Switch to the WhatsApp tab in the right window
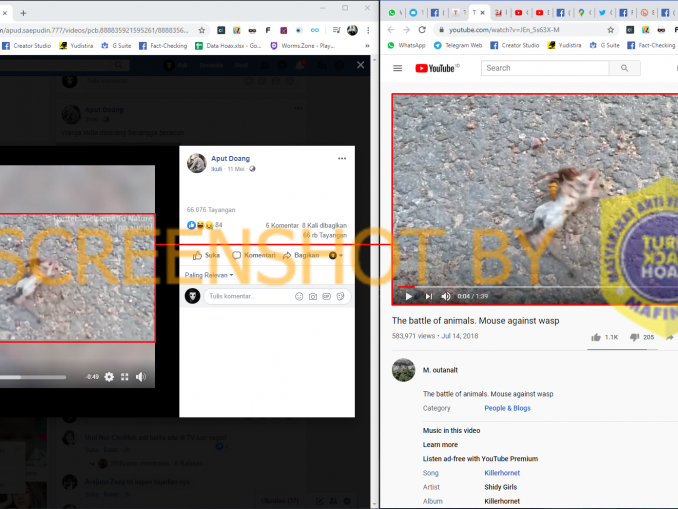The height and width of the screenshot is (509, 678). tap(392, 13)
